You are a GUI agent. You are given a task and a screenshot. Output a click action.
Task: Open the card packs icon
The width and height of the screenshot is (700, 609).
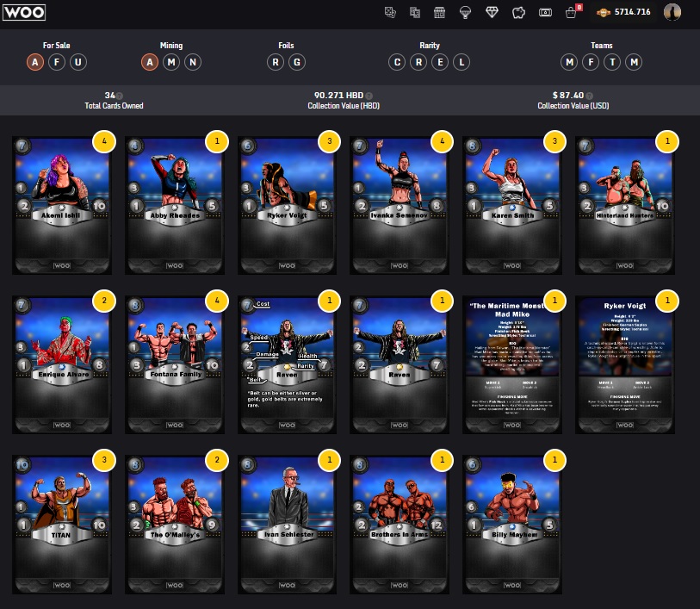point(415,13)
